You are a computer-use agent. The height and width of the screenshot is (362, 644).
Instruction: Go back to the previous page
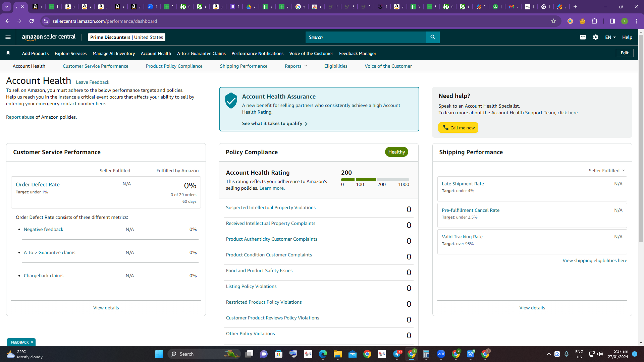[7, 21]
